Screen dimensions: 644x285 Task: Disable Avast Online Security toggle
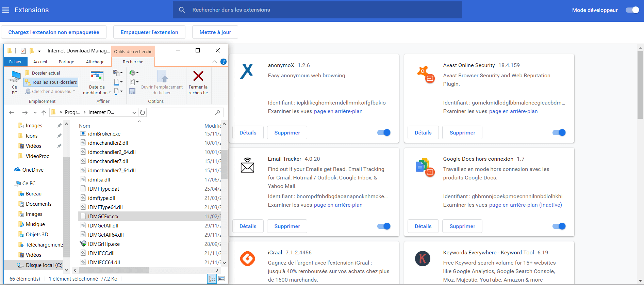pos(559,133)
